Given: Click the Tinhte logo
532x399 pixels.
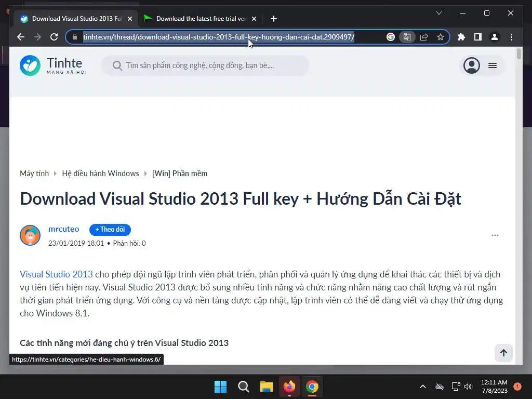Looking at the screenshot, I should pyautogui.click(x=54, y=65).
